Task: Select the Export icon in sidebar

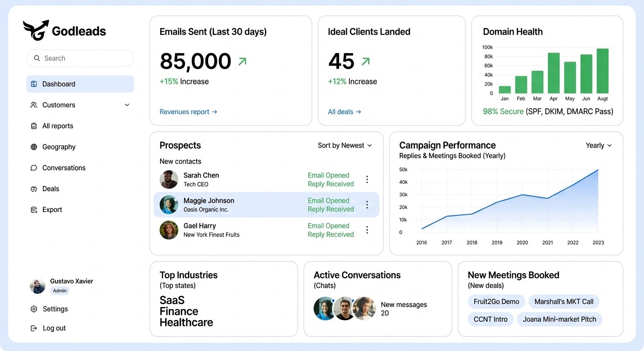Action: click(x=33, y=209)
